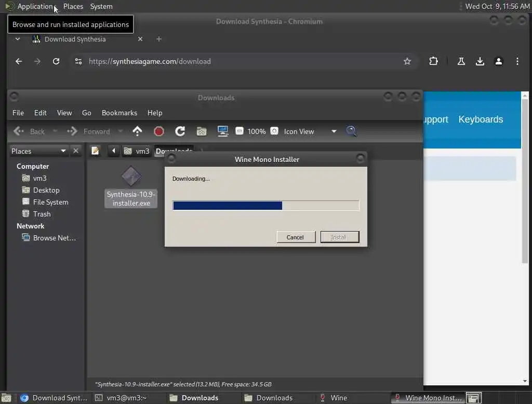This screenshot has height=404, width=532.
Task: Cancel the Wine Mono download
Action: pyautogui.click(x=296, y=237)
